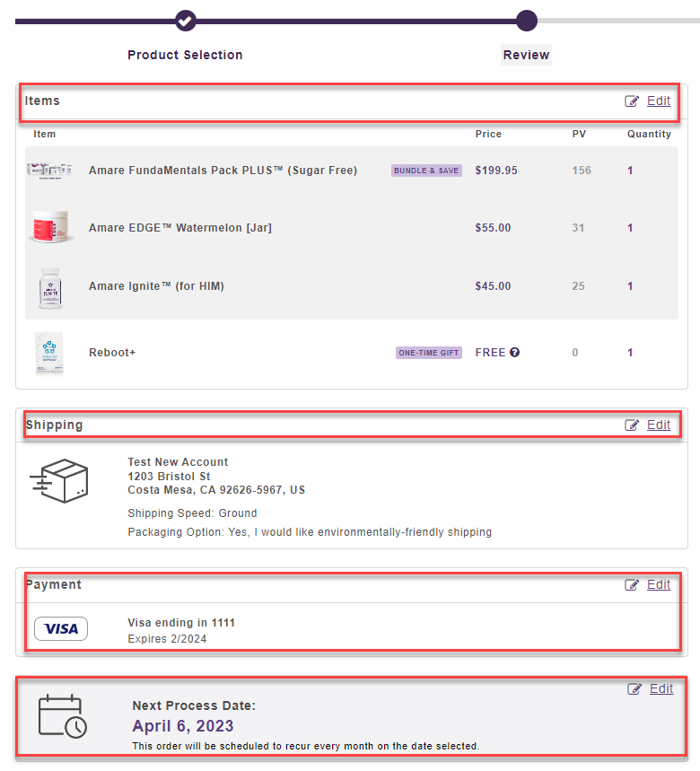Screen dimensions: 700x771
Task: Select the Review step label
Action: point(526,55)
